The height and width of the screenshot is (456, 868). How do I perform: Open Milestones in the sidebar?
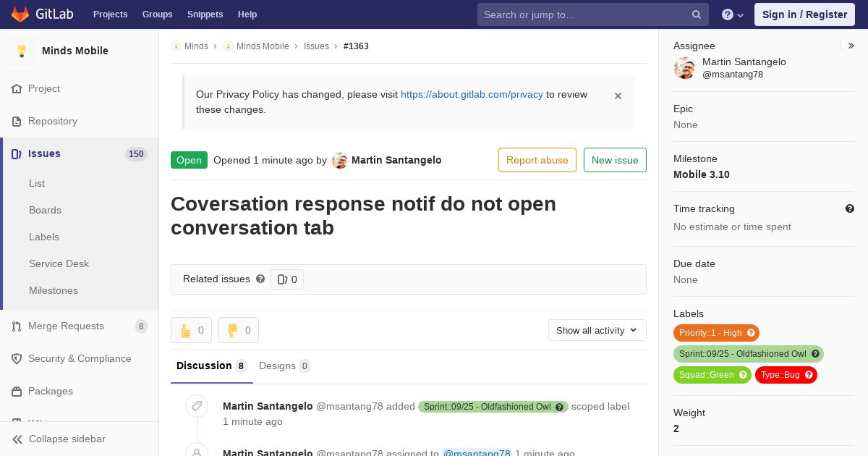[54, 290]
